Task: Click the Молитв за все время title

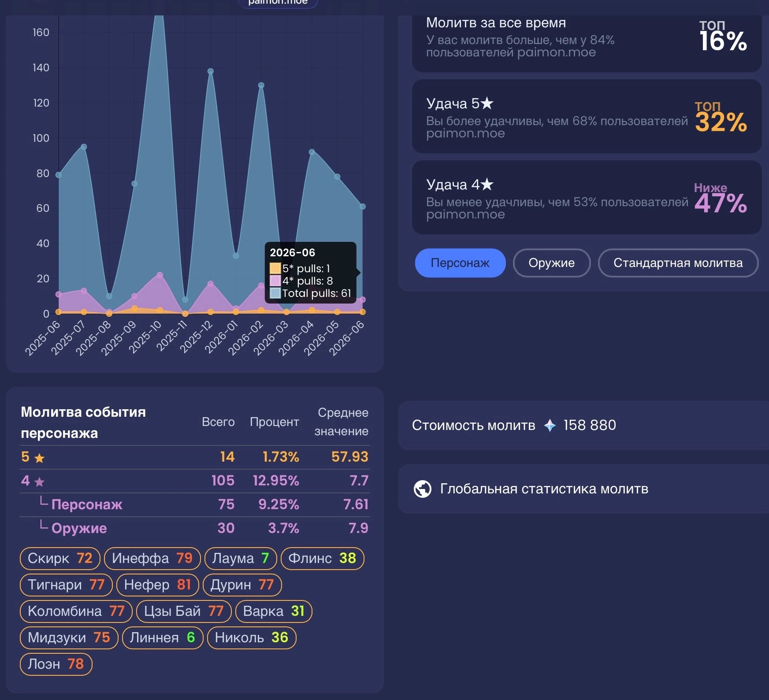Action: [496, 22]
